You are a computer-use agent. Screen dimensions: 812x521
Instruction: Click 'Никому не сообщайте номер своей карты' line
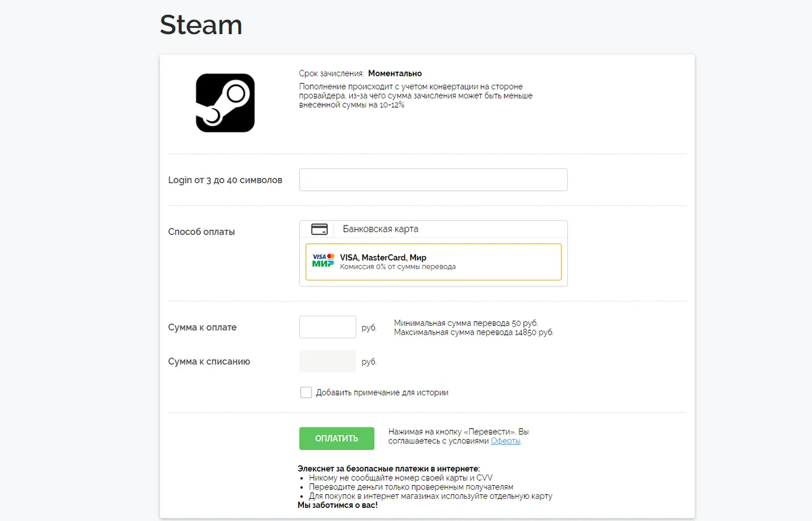coord(401,478)
